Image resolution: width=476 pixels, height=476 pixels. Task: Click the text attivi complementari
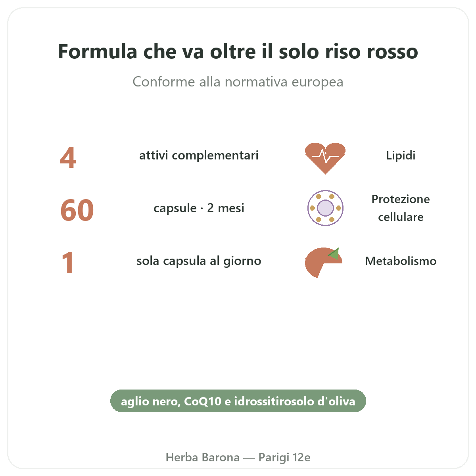pyautogui.click(x=199, y=155)
